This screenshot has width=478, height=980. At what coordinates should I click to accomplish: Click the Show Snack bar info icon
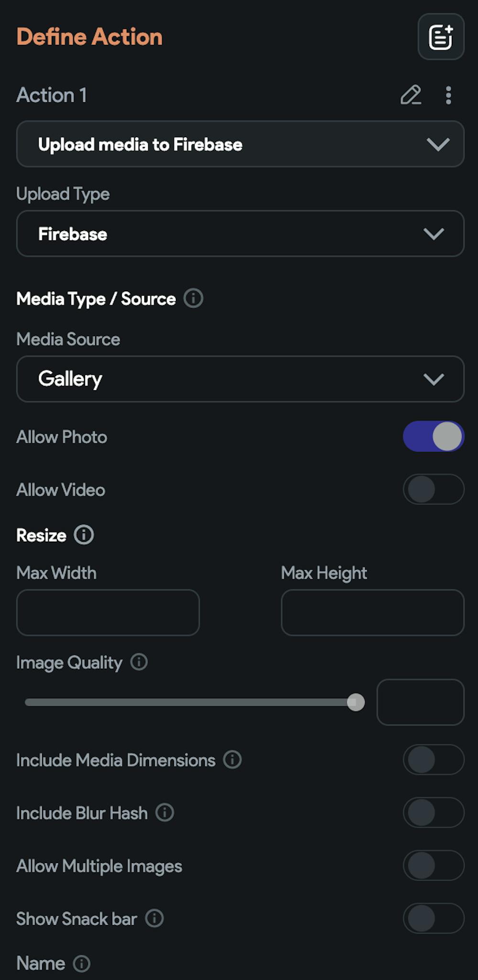[154, 918]
